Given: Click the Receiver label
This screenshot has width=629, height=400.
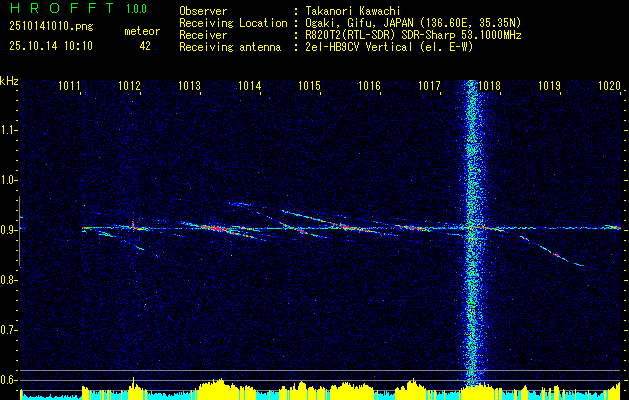Looking at the screenshot, I should (203, 35).
